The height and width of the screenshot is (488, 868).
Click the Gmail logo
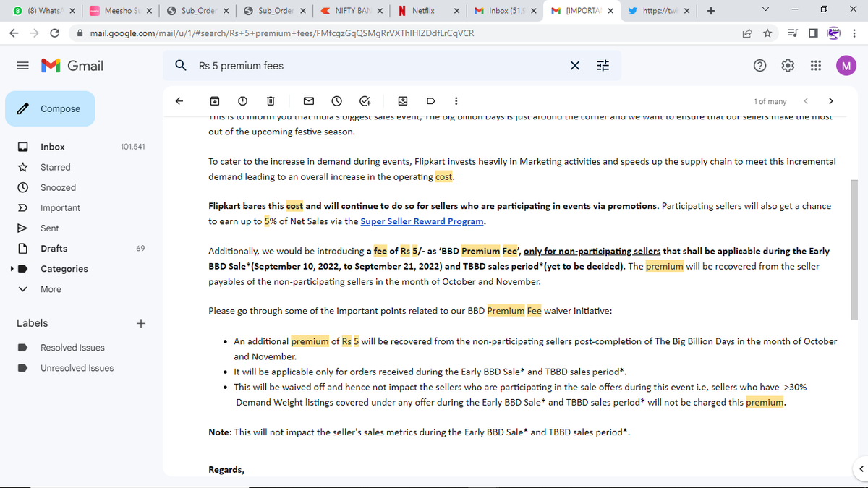click(x=72, y=66)
